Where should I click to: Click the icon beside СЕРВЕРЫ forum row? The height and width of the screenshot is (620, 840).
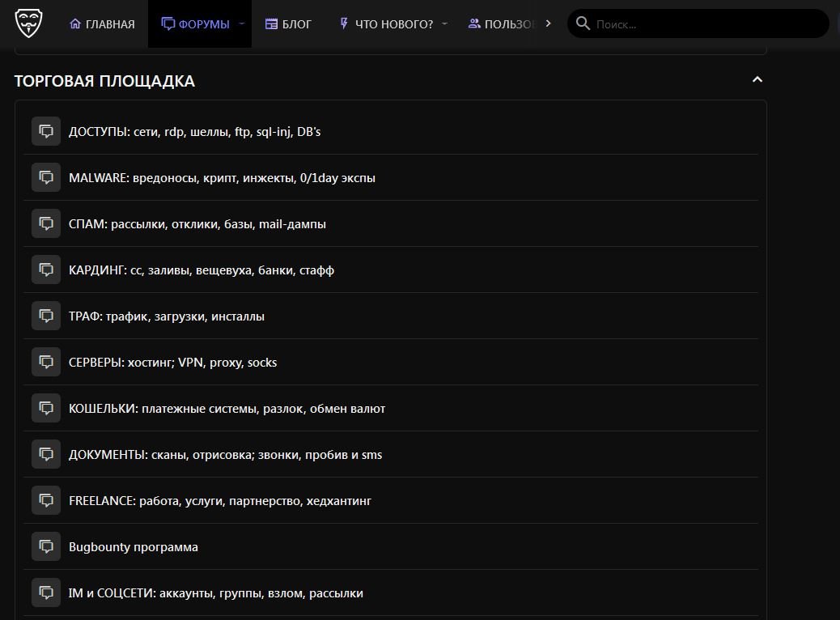[x=46, y=362]
